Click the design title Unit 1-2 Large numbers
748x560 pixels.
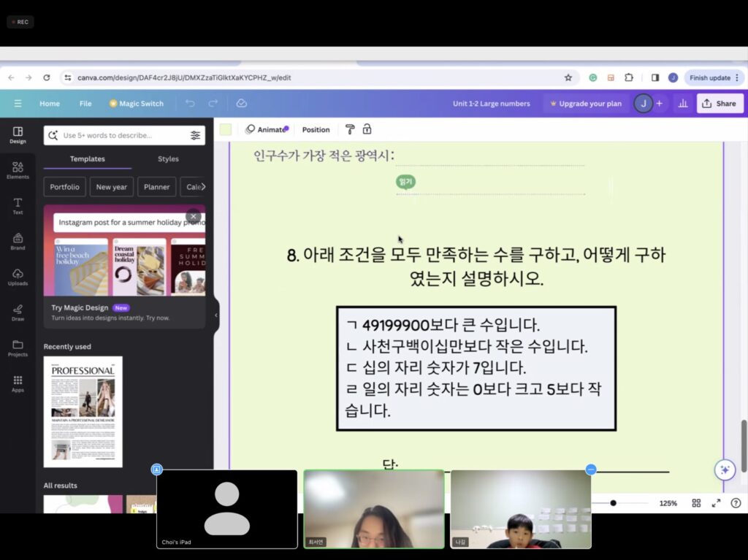492,104
